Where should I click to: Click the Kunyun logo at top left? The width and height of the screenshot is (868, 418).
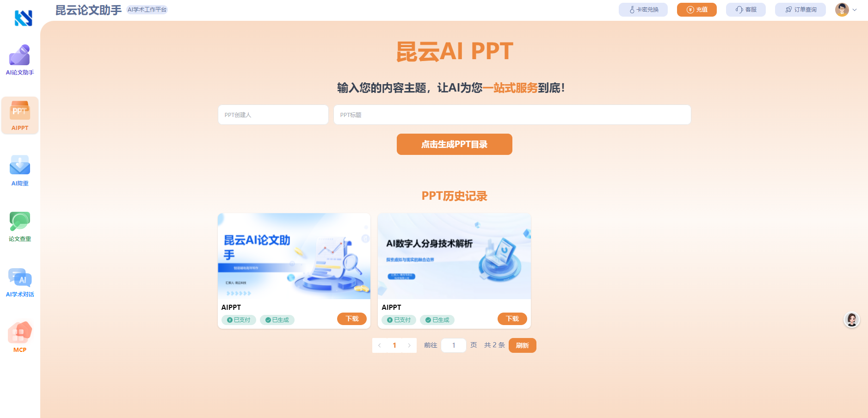23,18
